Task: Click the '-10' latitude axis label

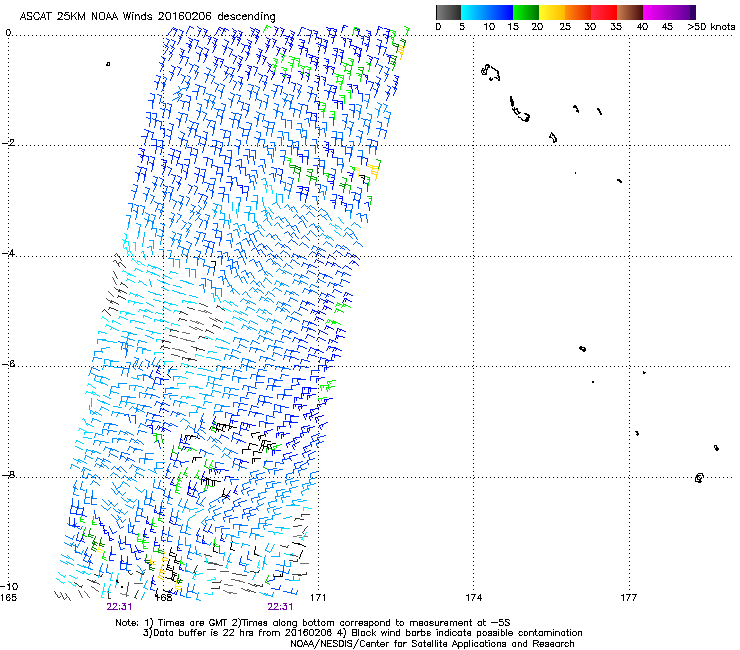Action: [9, 586]
